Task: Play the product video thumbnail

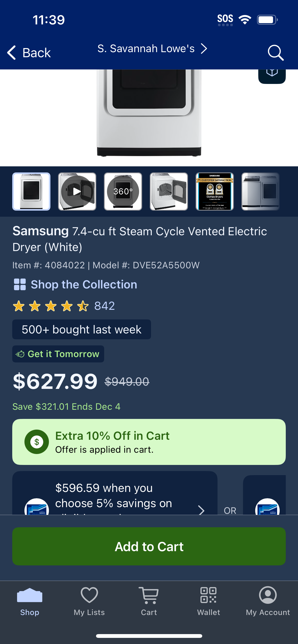Action: click(x=77, y=192)
